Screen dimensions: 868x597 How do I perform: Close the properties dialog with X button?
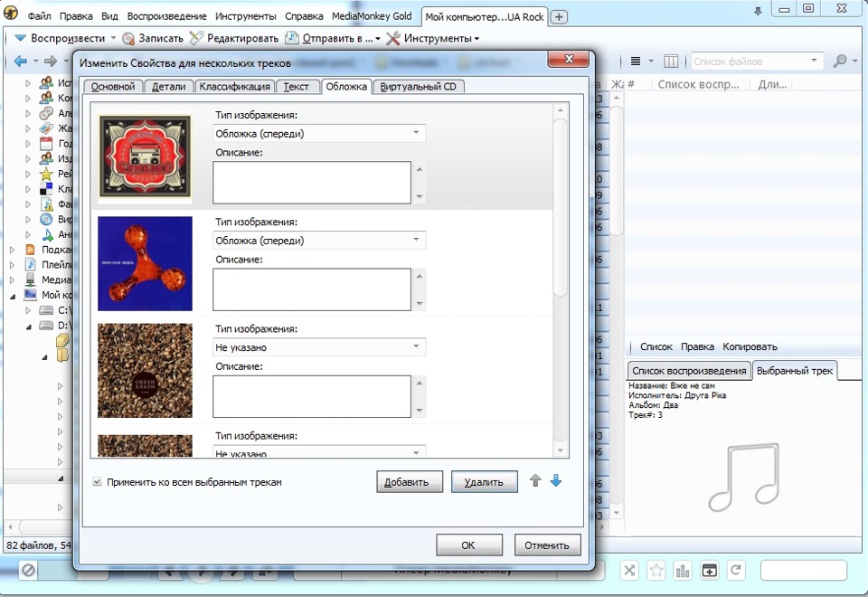tap(568, 59)
